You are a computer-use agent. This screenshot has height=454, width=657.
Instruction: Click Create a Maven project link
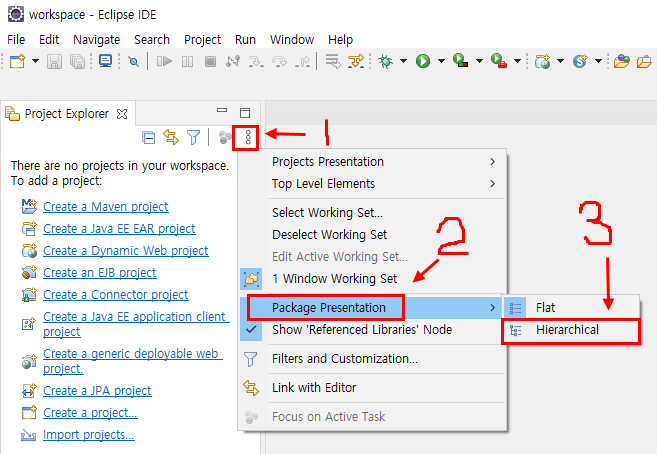(x=106, y=206)
